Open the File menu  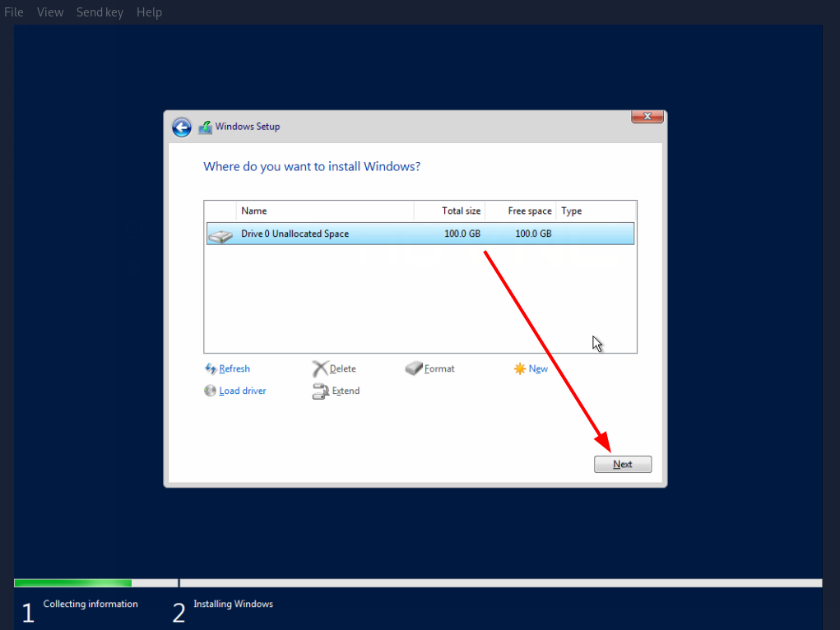[x=14, y=12]
